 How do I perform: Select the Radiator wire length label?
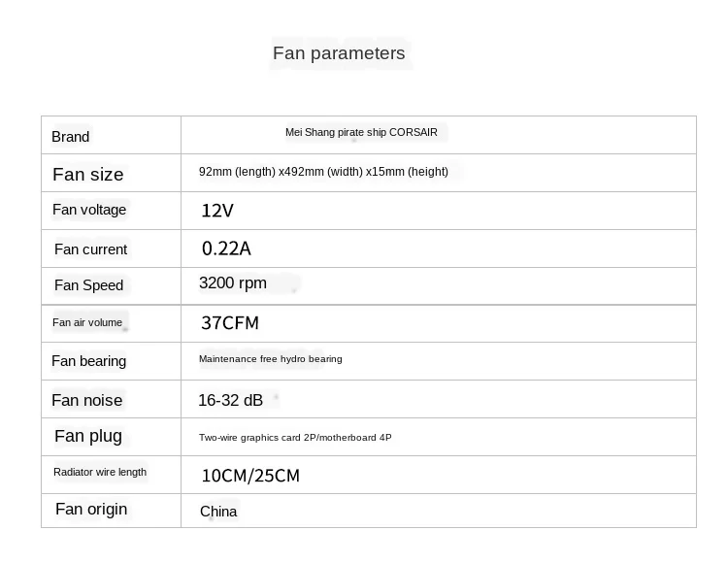click(100, 472)
